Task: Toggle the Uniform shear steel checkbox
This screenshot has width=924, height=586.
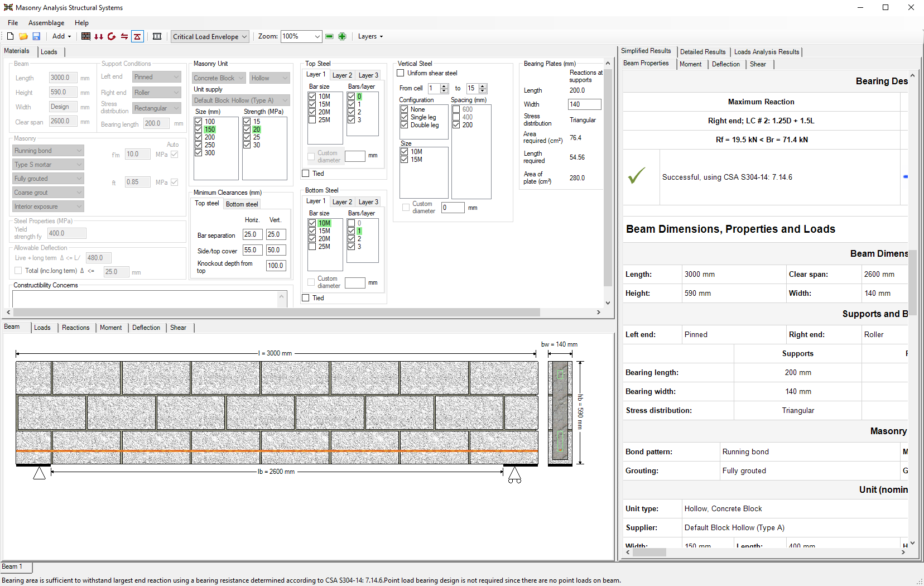Action: (x=401, y=73)
